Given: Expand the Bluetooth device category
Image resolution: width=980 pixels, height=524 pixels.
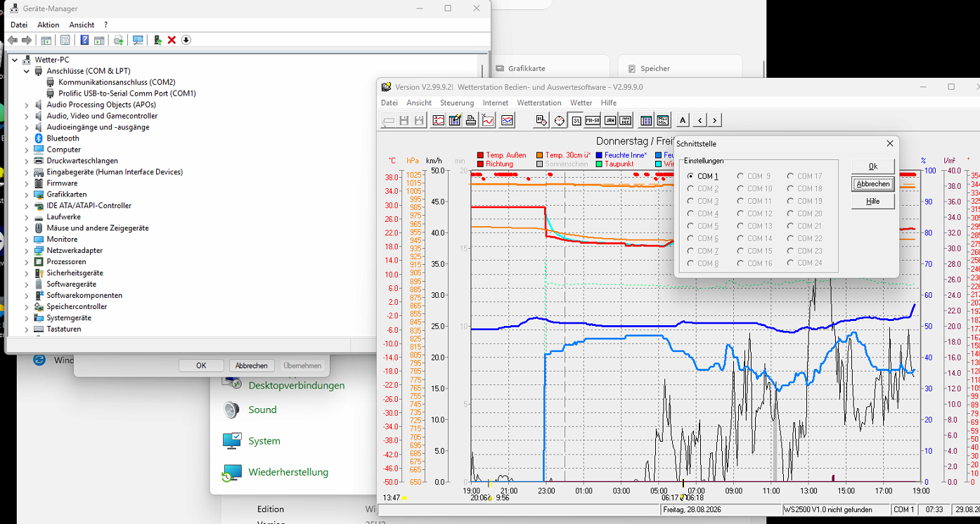Looking at the screenshot, I should tap(27, 138).
